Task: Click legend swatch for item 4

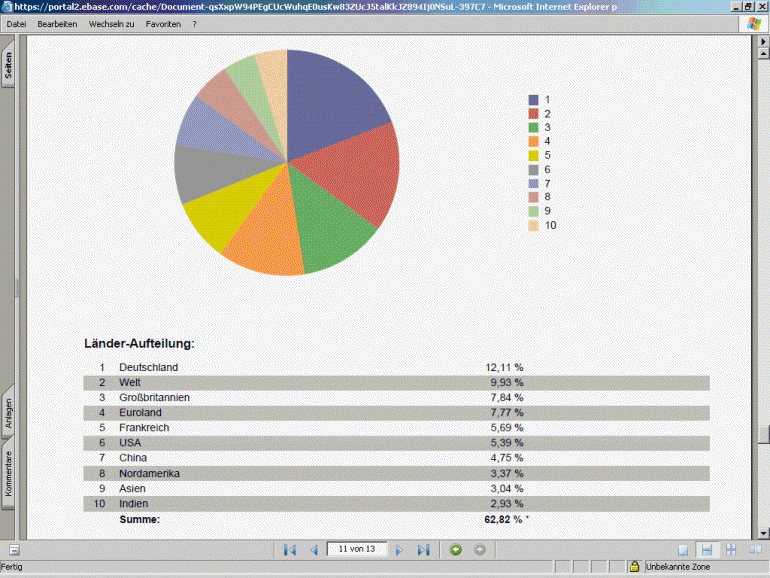Action: [533, 141]
